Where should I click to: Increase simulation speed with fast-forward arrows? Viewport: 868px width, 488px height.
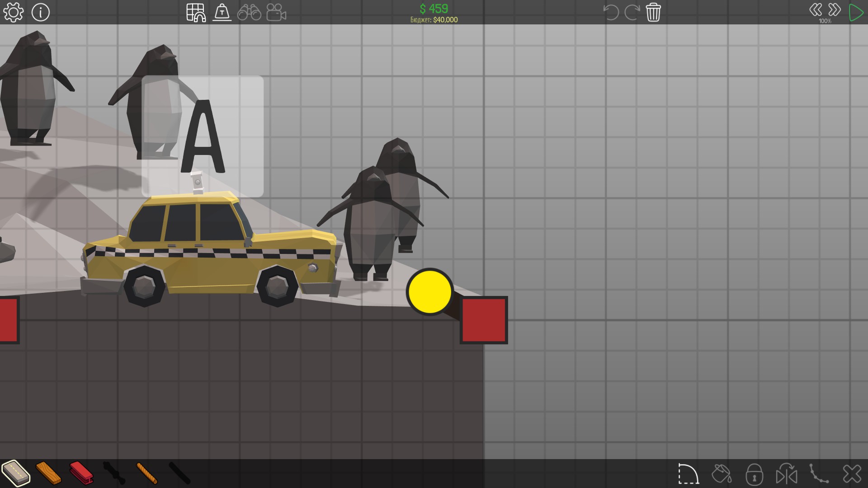click(x=835, y=9)
